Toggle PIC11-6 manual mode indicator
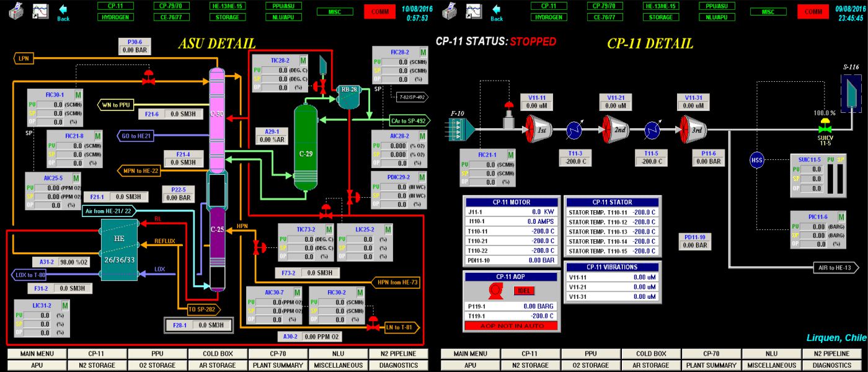This screenshot has width=868, height=372. (x=842, y=217)
